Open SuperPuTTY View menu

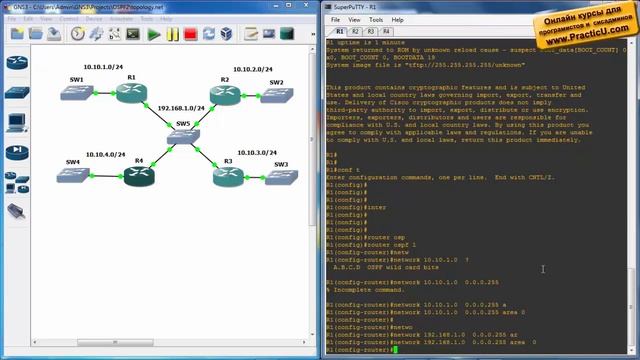click(354, 20)
